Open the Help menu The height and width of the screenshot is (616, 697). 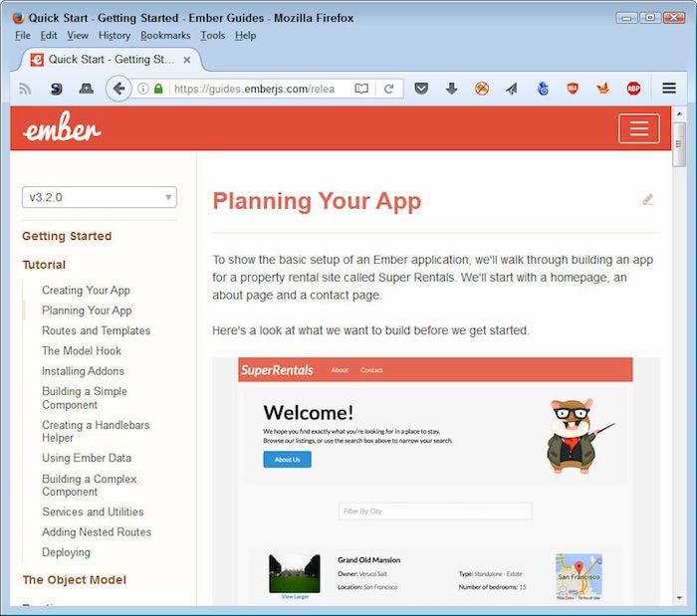[x=245, y=35]
